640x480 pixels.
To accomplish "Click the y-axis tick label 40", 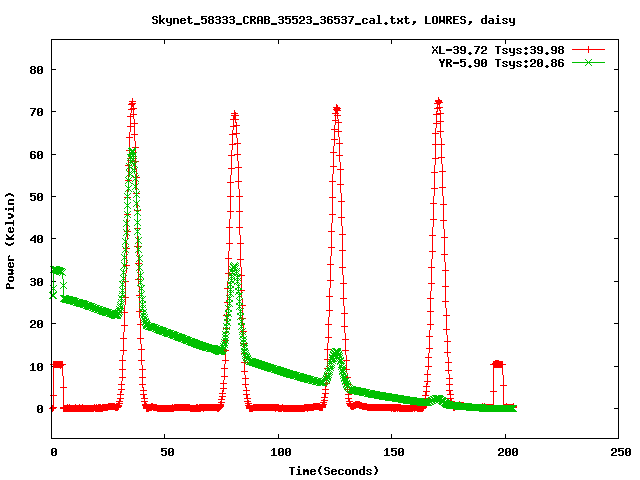I will coord(36,239).
